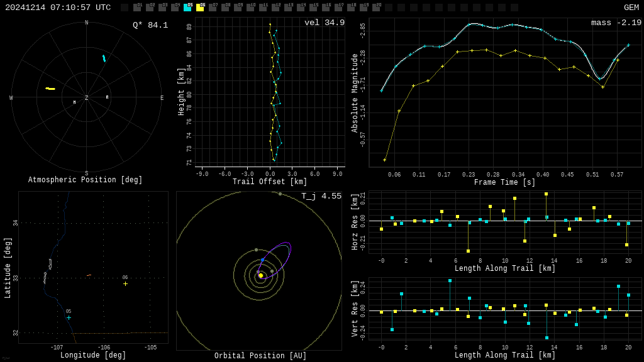The width and height of the screenshot is (644, 362).
Task: Select the station 20 square in top row
Action: (x=376, y=8)
